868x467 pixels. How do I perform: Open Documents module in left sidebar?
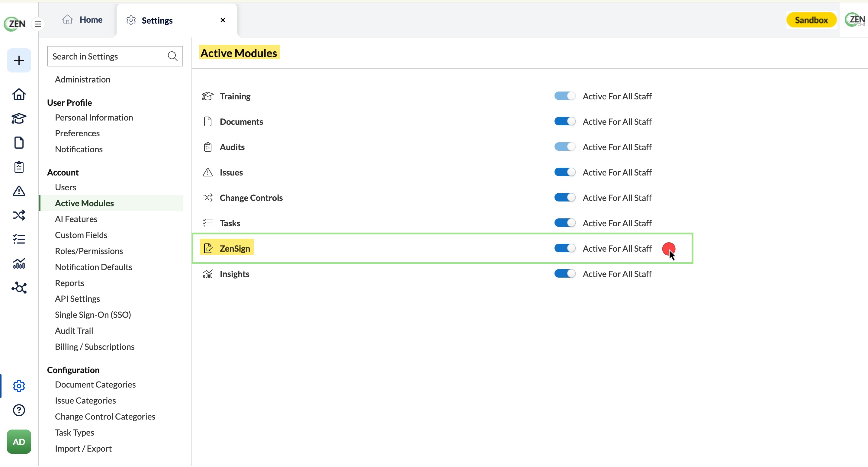coord(19,143)
